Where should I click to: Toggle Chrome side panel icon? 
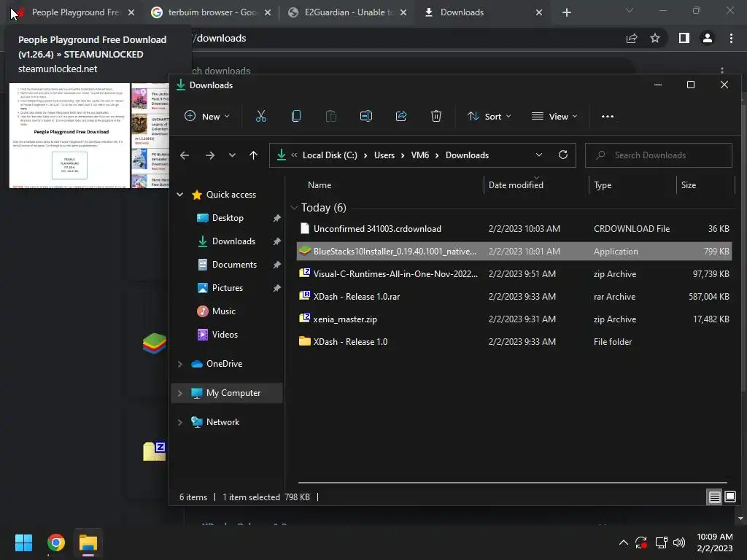pyautogui.click(x=684, y=38)
